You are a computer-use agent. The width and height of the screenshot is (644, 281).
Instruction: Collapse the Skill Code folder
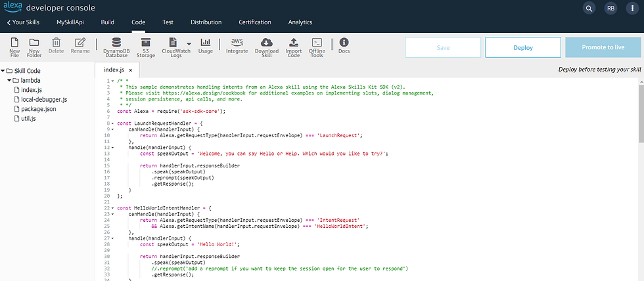pyautogui.click(x=3, y=71)
